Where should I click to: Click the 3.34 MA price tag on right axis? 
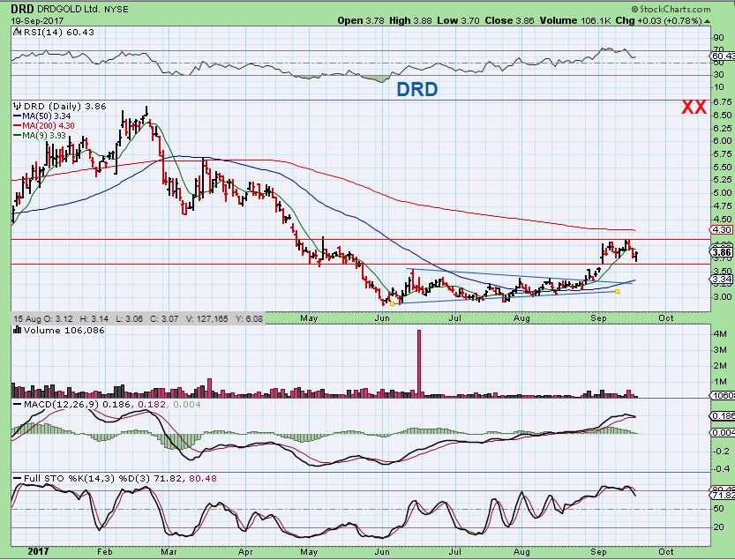[721, 280]
